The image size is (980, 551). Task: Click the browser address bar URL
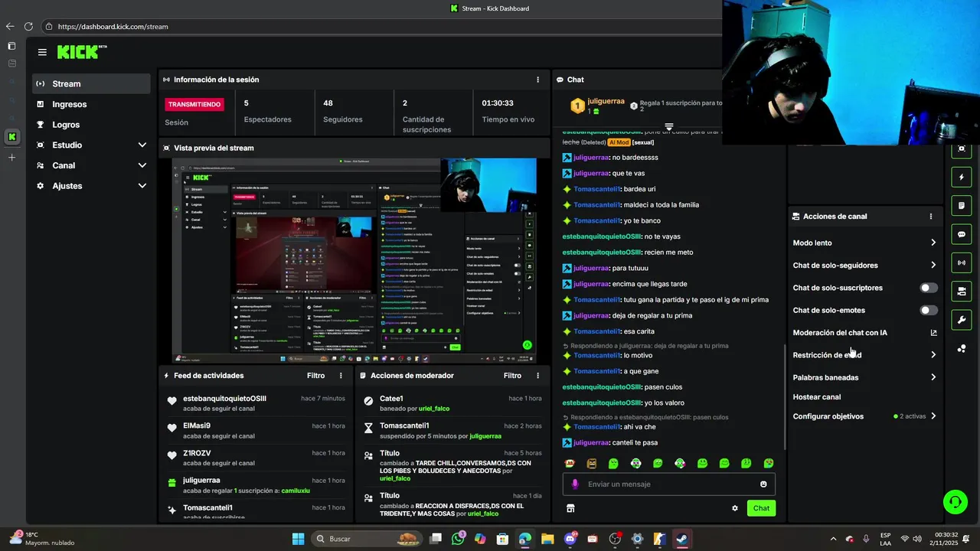[x=113, y=27]
